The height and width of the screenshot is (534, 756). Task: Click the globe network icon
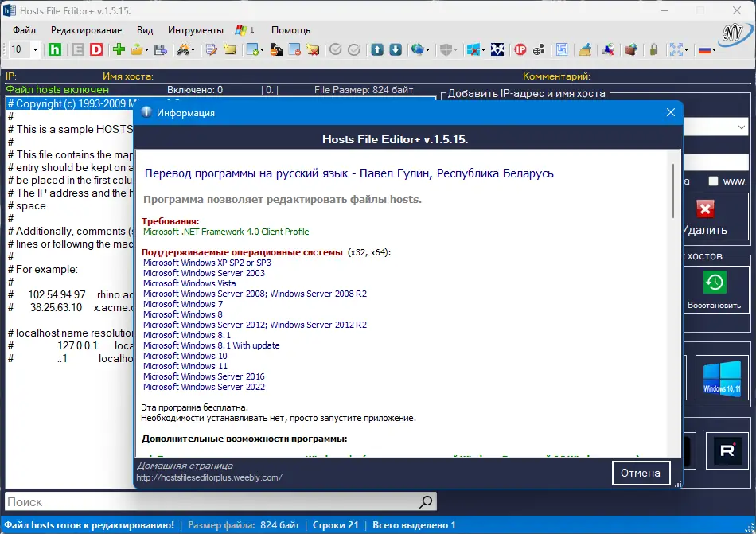(418, 49)
